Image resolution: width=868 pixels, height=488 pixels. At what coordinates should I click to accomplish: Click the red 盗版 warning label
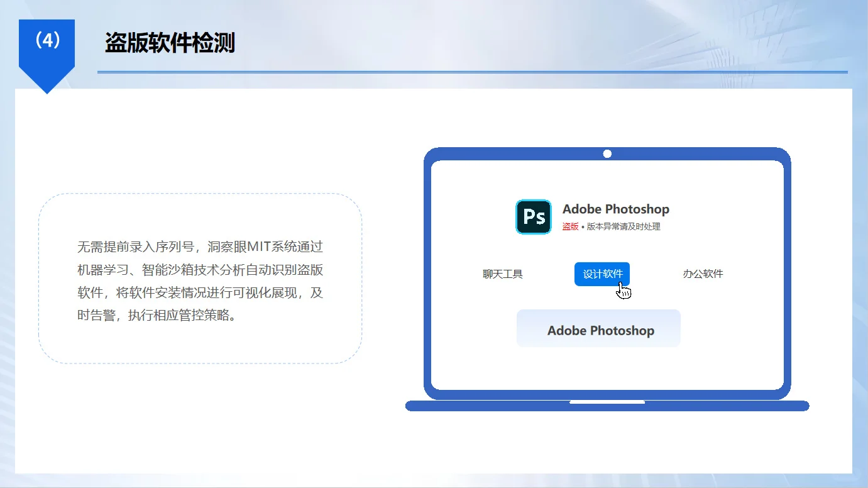[x=569, y=226]
